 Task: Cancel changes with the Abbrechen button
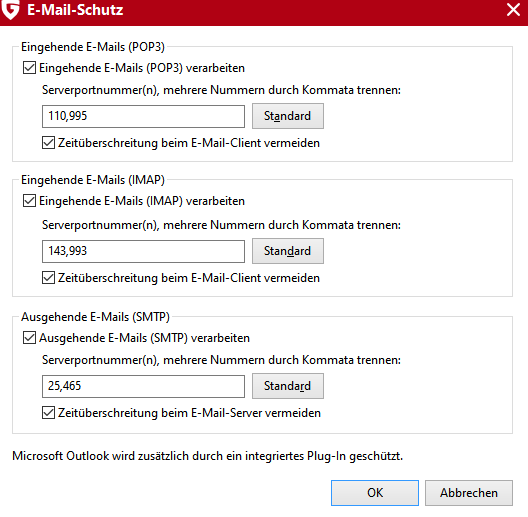point(469,493)
